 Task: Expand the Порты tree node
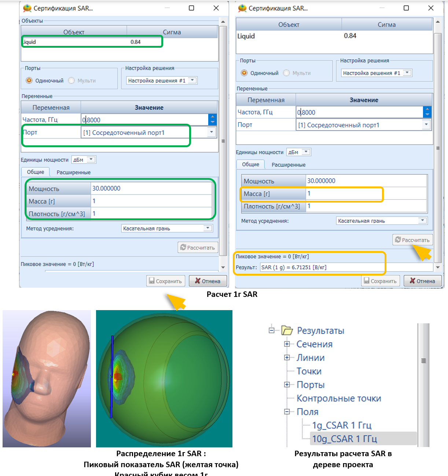[287, 385]
